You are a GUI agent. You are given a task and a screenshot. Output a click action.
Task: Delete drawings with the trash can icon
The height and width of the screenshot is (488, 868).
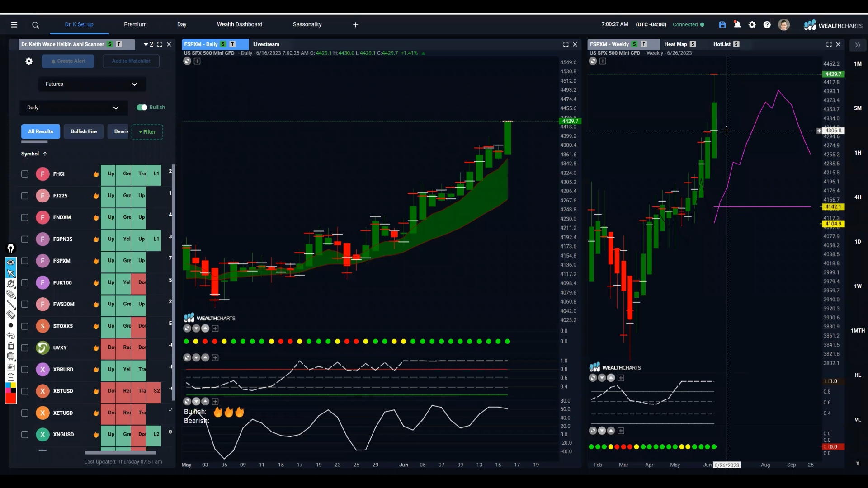[x=11, y=346]
